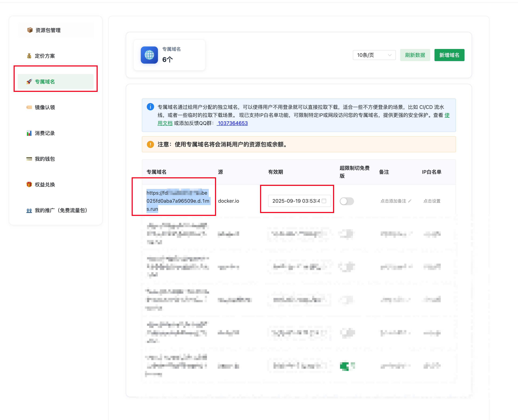Click the tag icon beside 镜像认领
This screenshot has width=518, height=420.
pyautogui.click(x=29, y=107)
